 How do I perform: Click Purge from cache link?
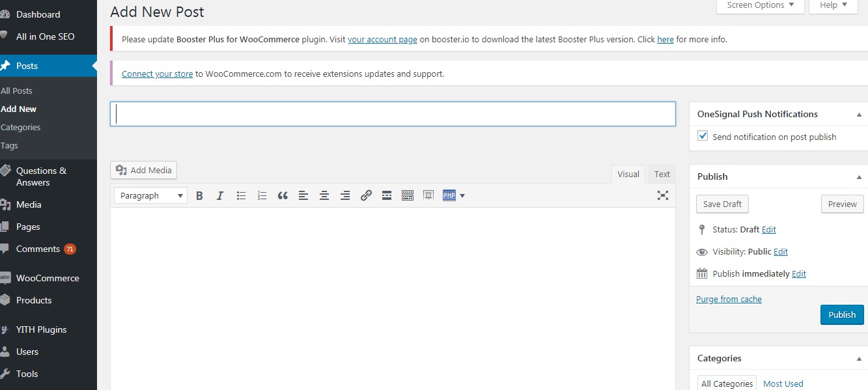coord(729,299)
